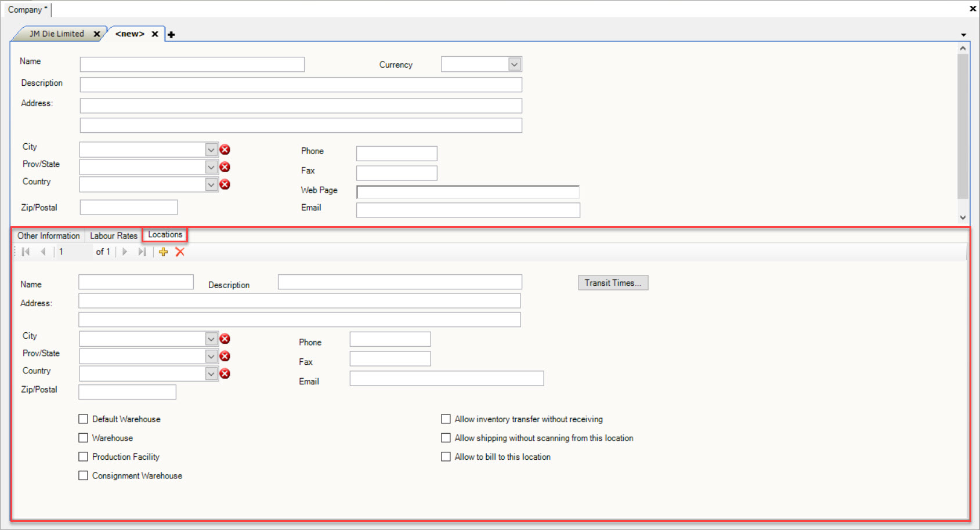Click the company Email field
The height and width of the screenshot is (530, 980).
[468, 210]
